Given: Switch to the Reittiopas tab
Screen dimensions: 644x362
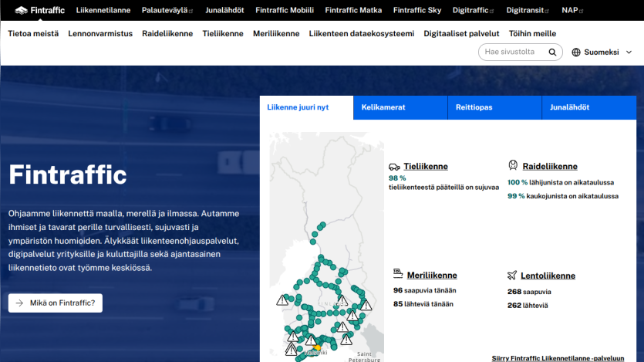Looking at the screenshot, I should point(494,107).
